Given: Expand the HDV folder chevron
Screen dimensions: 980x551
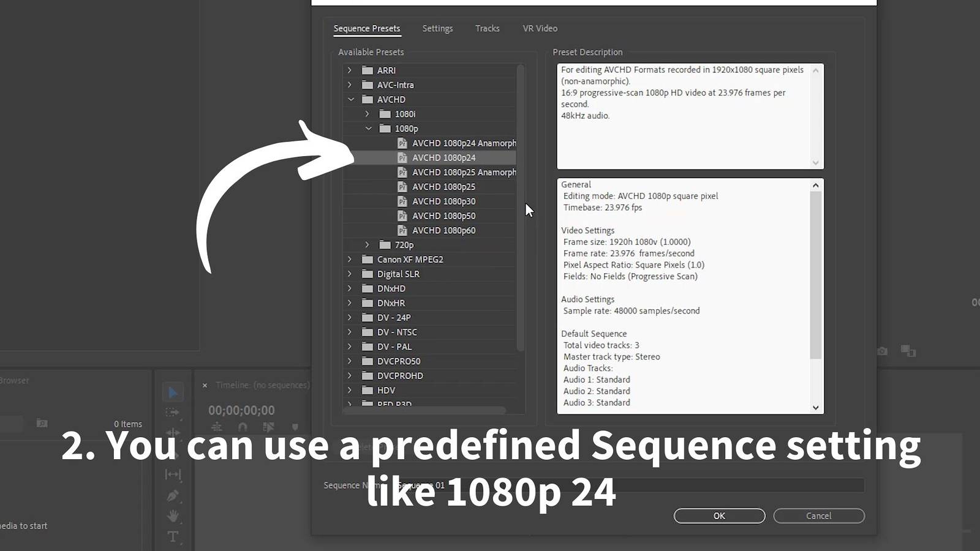Looking at the screenshot, I should pos(350,390).
